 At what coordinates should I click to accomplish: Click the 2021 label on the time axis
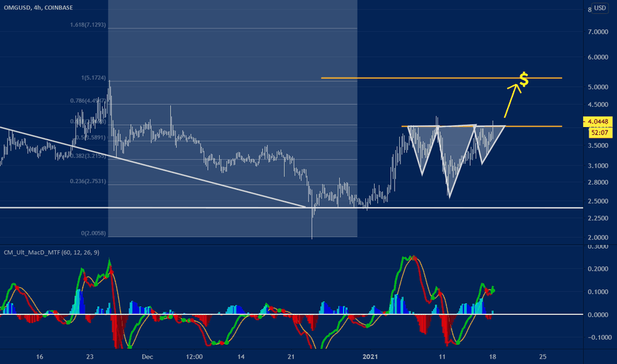click(x=370, y=357)
